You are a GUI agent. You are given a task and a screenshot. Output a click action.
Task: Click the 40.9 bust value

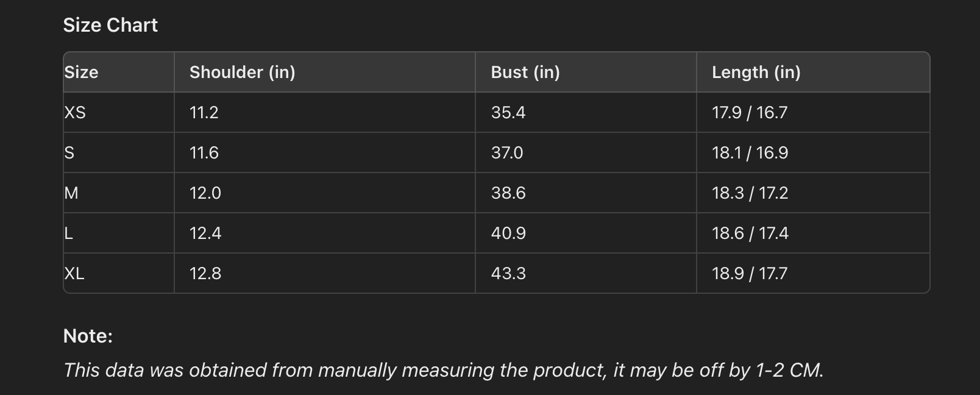coord(508,233)
